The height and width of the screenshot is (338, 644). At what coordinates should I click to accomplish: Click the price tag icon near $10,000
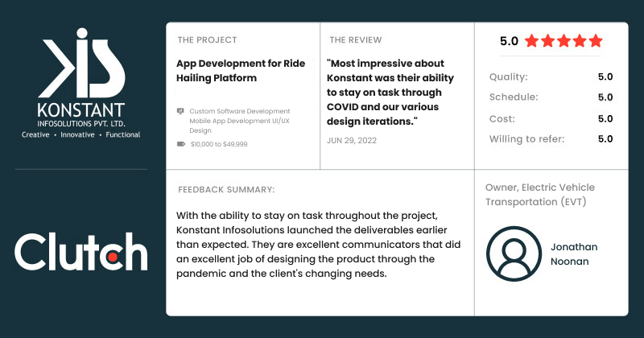coord(180,144)
